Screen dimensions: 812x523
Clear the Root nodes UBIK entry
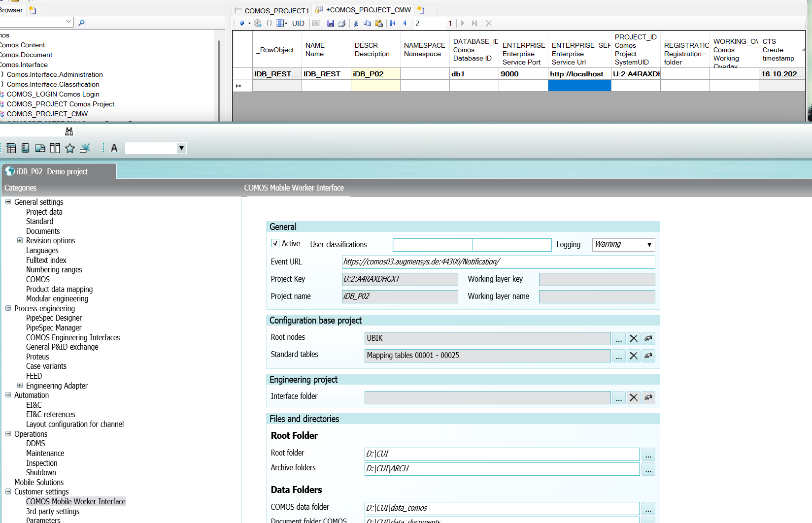(x=634, y=338)
